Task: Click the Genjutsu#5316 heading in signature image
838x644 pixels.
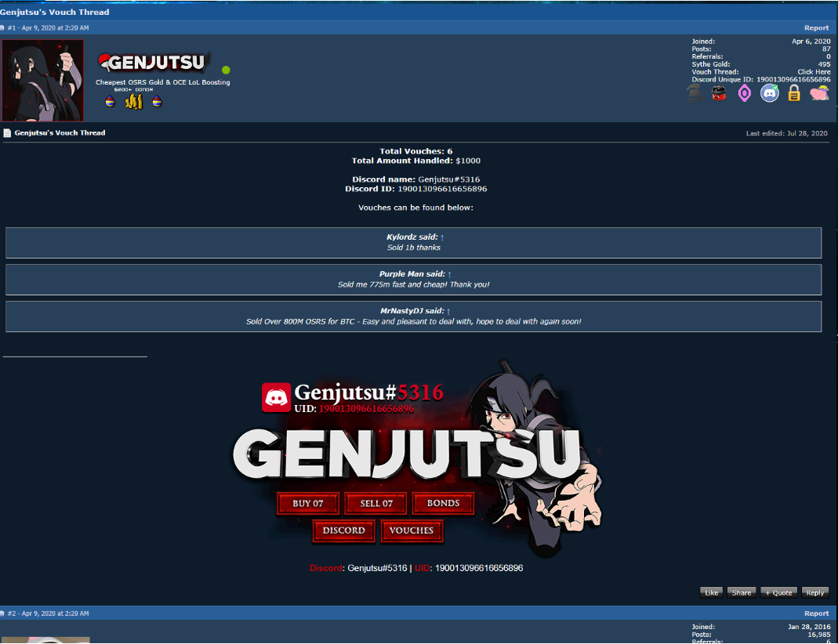Action: tap(368, 393)
